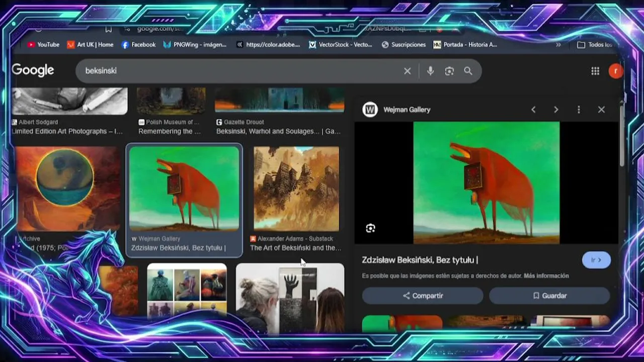
Task: Search by image with Google Lens icon
Action: [449, 71]
